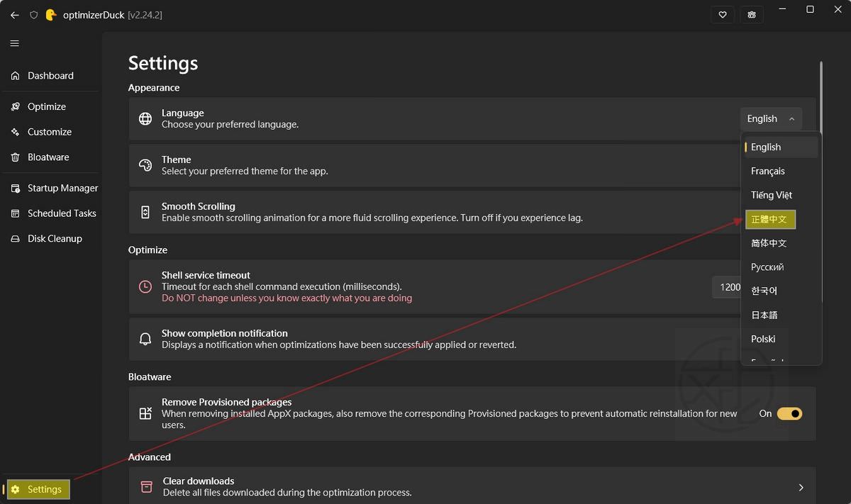Choose 正體中文 in language list
Screen dimensions: 851x504
tap(770, 220)
